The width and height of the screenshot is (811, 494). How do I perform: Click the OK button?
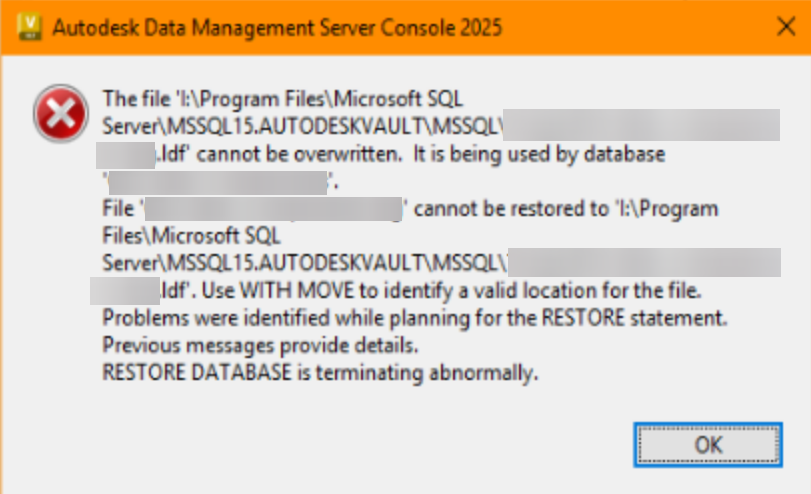708,445
